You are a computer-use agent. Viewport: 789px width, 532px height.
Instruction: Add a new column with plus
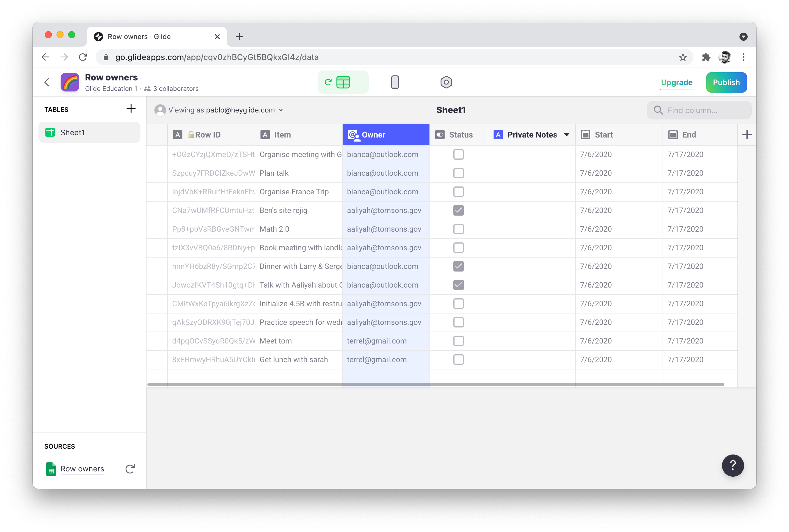click(x=746, y=135)
